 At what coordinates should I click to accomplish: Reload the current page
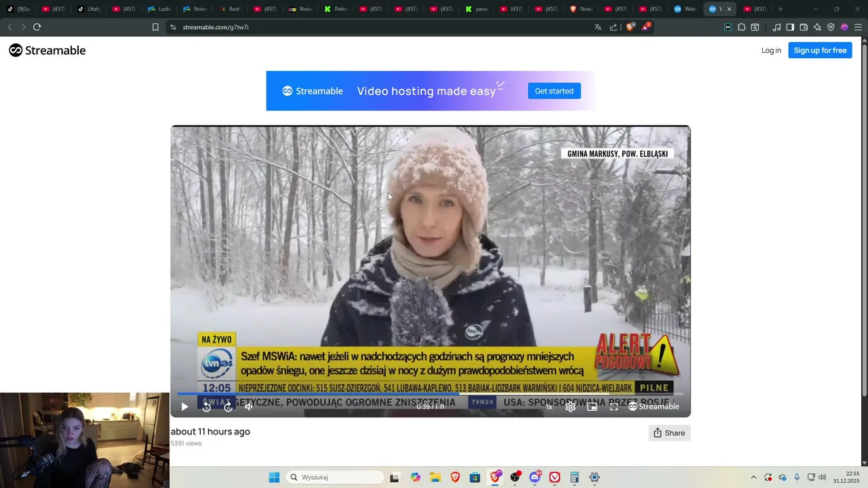(x=37, y=27)
